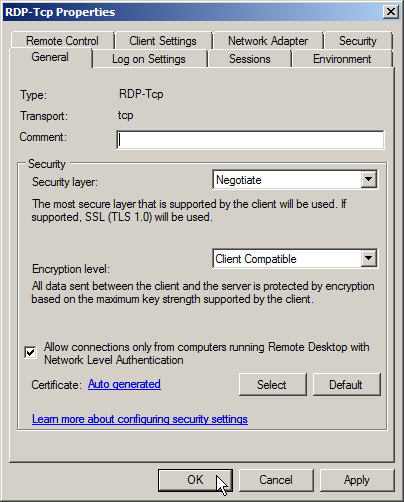Click the Select certificate button
404x502 pixels.
point(272,384)
